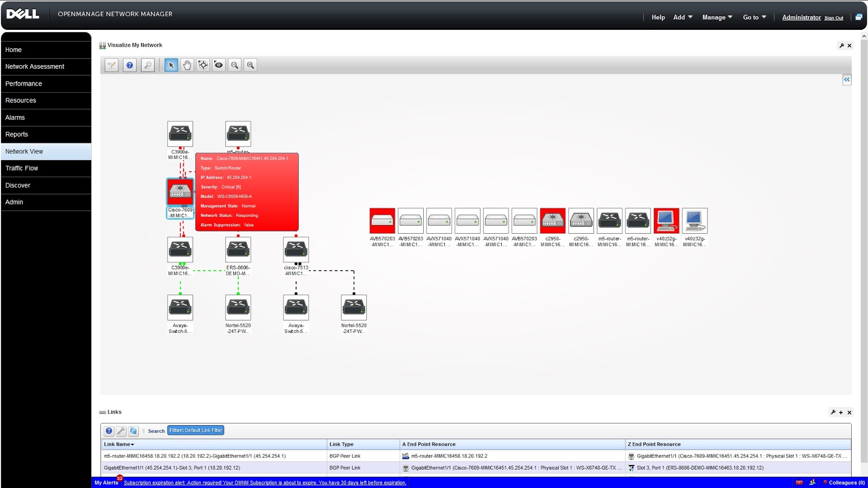Click the zoom in magnifier icon
868x488 pixels.
[250, 65]
